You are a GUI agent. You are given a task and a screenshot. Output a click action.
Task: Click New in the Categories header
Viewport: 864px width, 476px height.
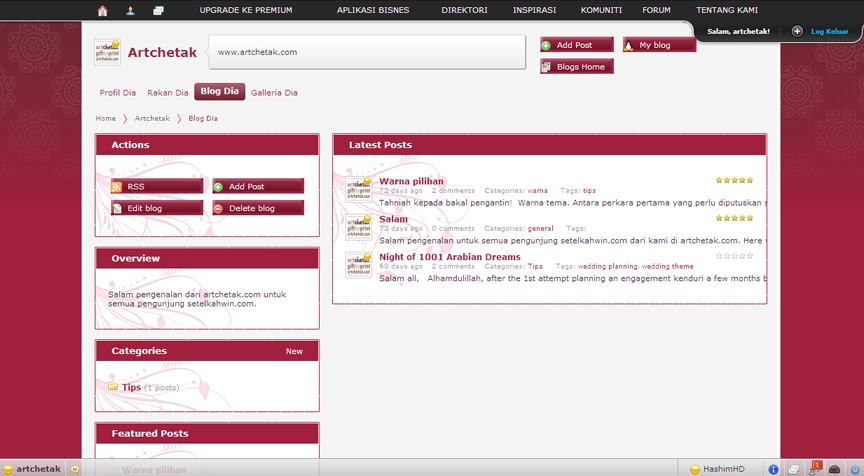click(294, 351)
